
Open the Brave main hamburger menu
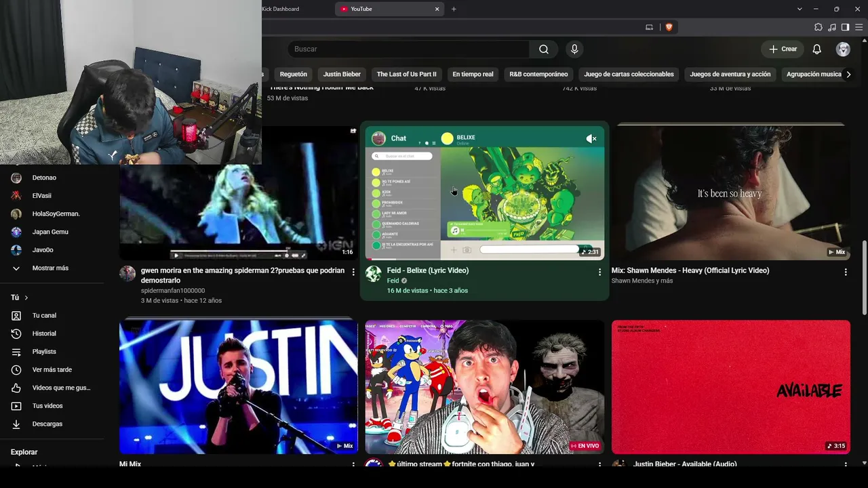859,27
